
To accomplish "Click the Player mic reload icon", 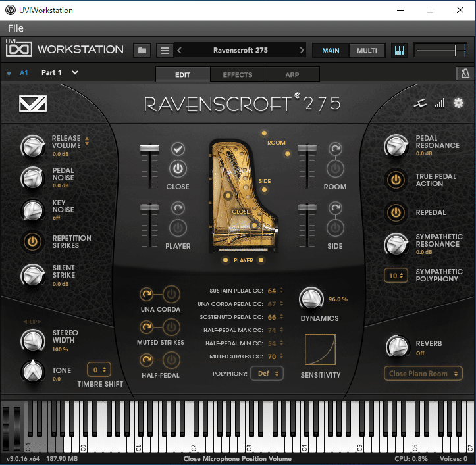I will tap(178, 208).
